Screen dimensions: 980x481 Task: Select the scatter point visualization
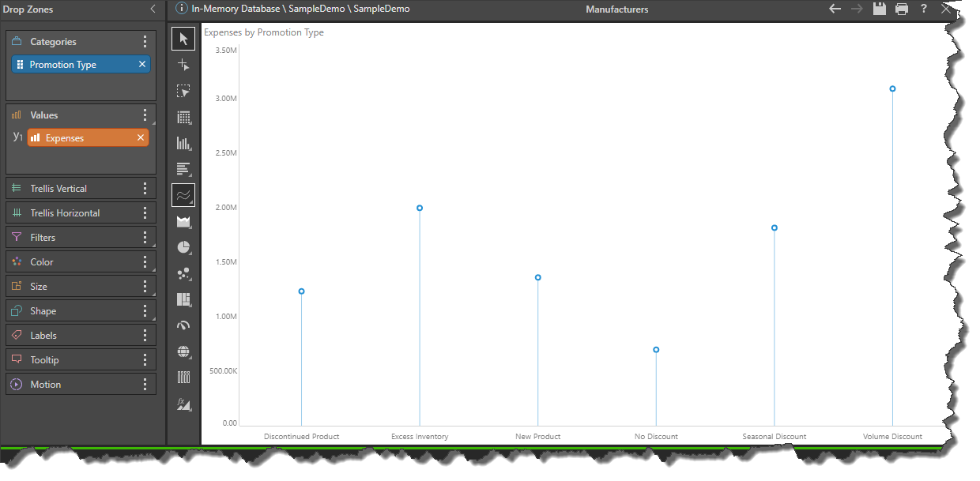[183, 273]
